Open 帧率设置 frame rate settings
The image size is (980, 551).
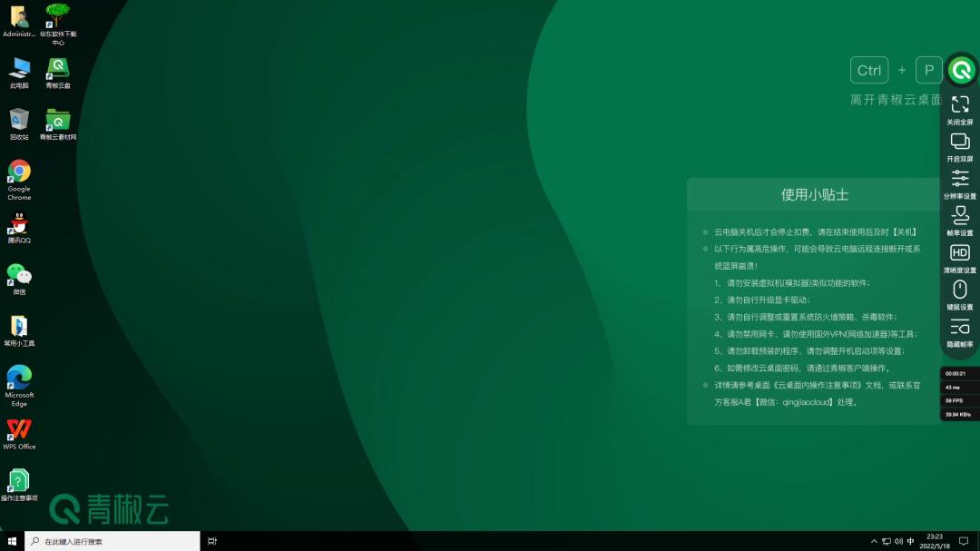[960, 216]
